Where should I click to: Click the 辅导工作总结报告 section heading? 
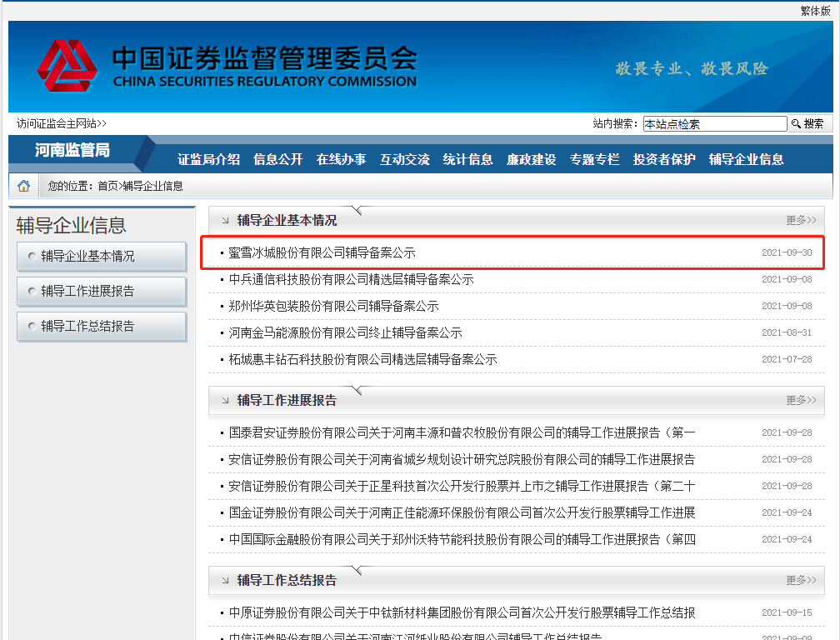click(x=287, y=580)
